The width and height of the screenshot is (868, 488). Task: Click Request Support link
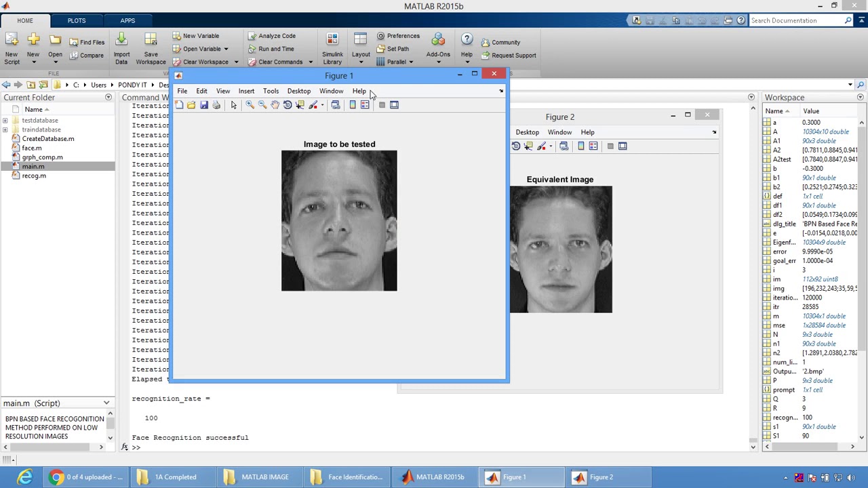point(509,56)
